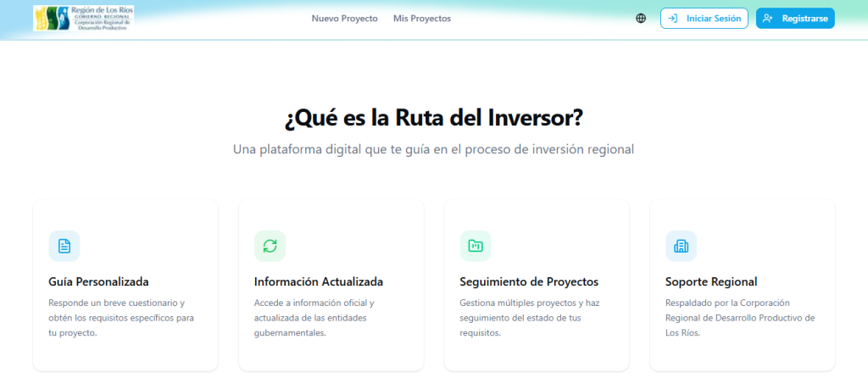The image size is (868, 384).
Task: Click the folder icon for Seguimiento de Proyectos
Action: pyautogui.click(x=476, y=246)
